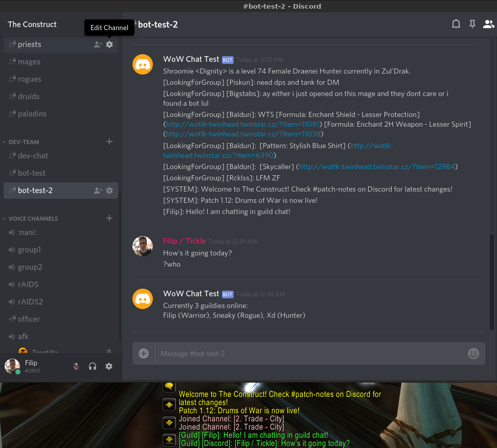Toggle deafen headphones icon
The height and width of the screenshot is (448, 497).
tap(93, 366)
